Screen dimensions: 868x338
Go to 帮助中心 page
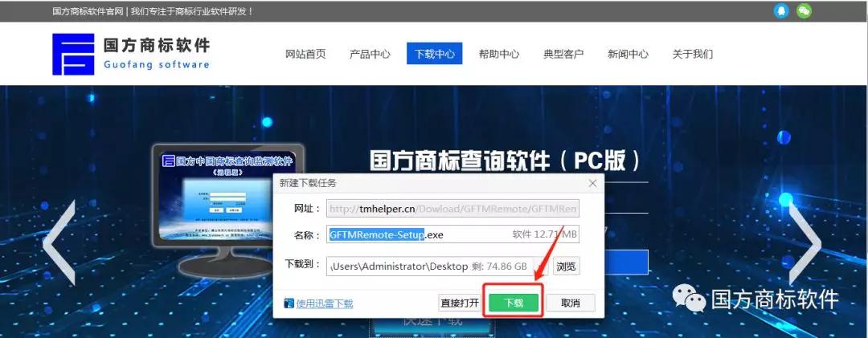pyautogui.click(x=499, y=54)
